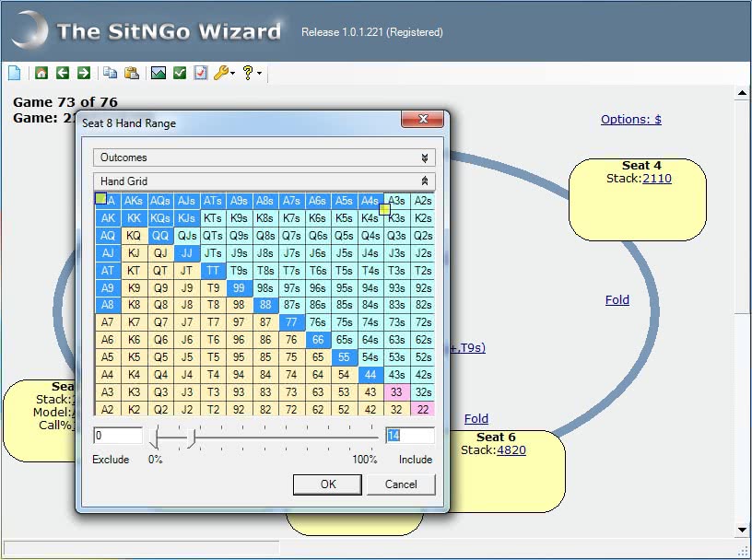Select the JTs cell

click(213, 253)
